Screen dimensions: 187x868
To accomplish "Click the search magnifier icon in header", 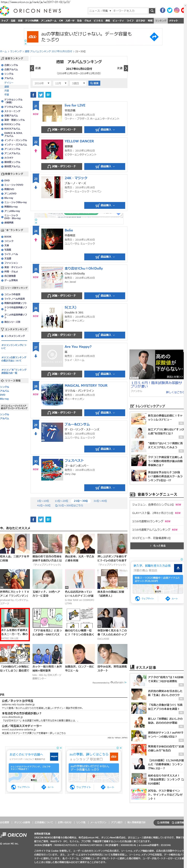I will [152, 11].
